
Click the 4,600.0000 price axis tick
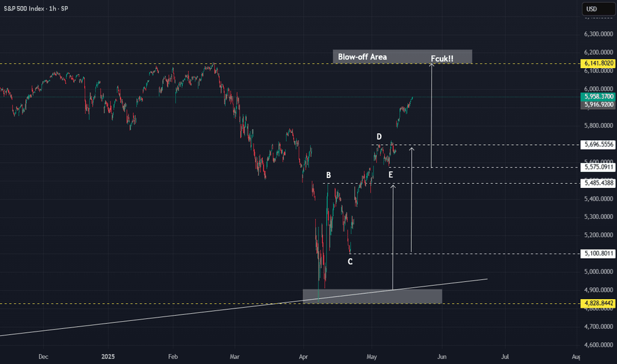pyautogui.click(x=598, y=345)
